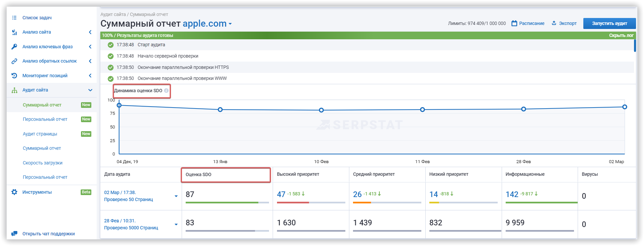Click the 11 Фев chart point
The width and height of the screenshot is (644, 246).
(422, 110)
